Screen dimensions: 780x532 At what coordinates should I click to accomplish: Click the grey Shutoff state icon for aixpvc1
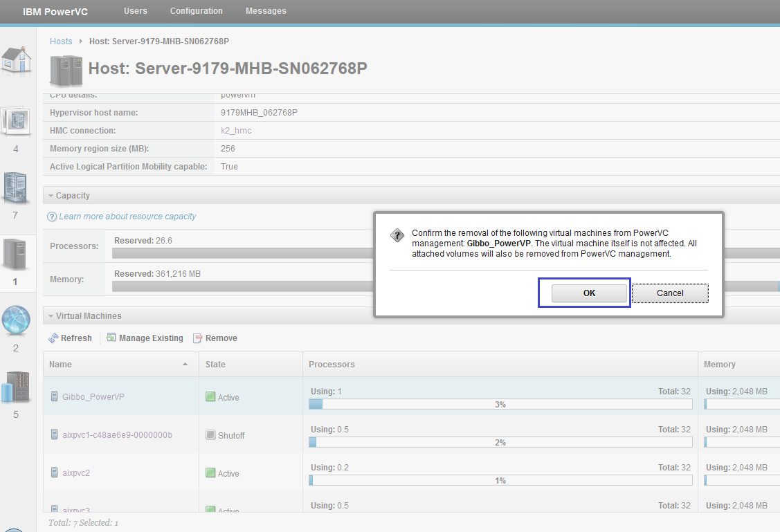click(x=210, y=434)
